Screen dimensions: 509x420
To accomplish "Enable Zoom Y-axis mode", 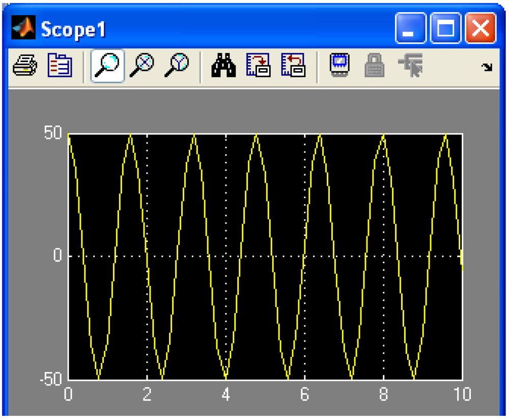I will click(177, 66).
